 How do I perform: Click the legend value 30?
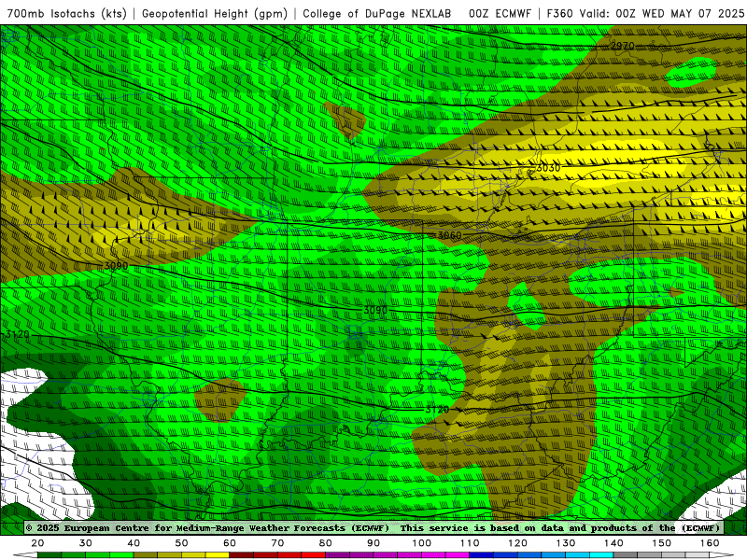[x=86, y=543]
